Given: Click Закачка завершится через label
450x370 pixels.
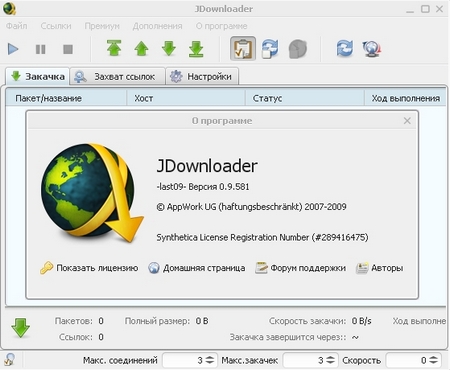Looking at the screenshot, I should pos(288,337).
